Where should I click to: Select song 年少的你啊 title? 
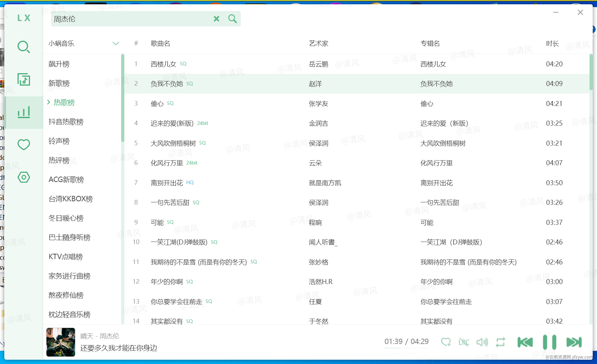coord(166,282)
